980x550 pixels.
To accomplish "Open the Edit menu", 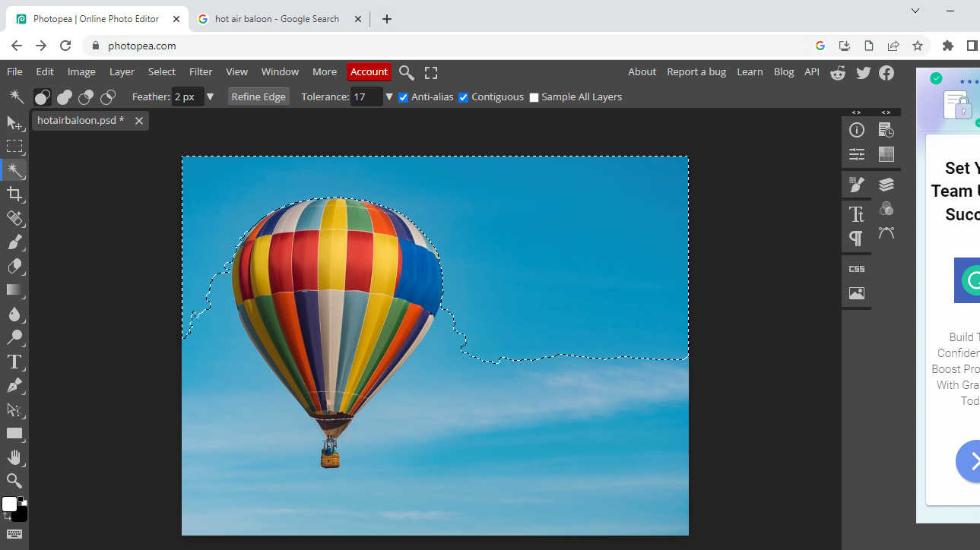I will pos(45,72).
